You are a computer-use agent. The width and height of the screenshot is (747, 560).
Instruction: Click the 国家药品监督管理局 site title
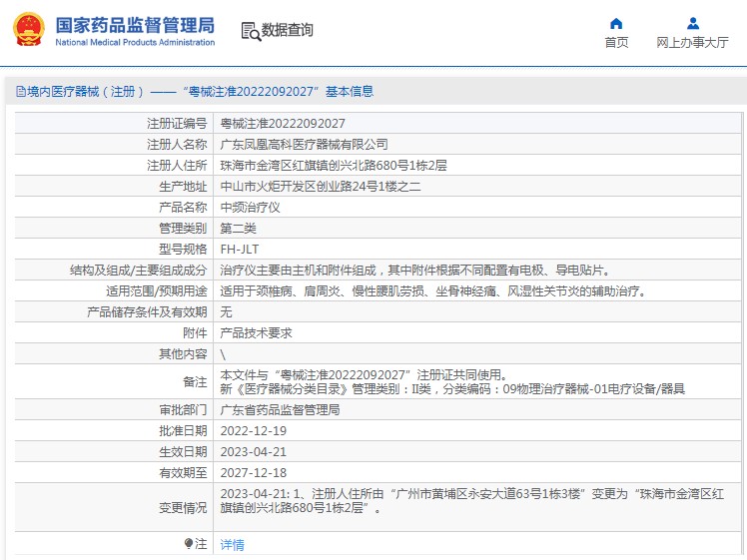(x=135, y=25)
